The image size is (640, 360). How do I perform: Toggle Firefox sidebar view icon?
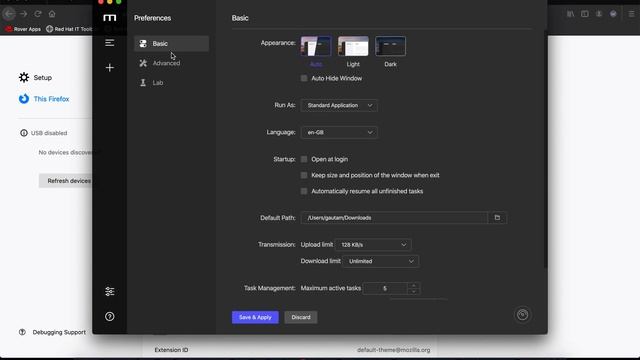point(584,14)
